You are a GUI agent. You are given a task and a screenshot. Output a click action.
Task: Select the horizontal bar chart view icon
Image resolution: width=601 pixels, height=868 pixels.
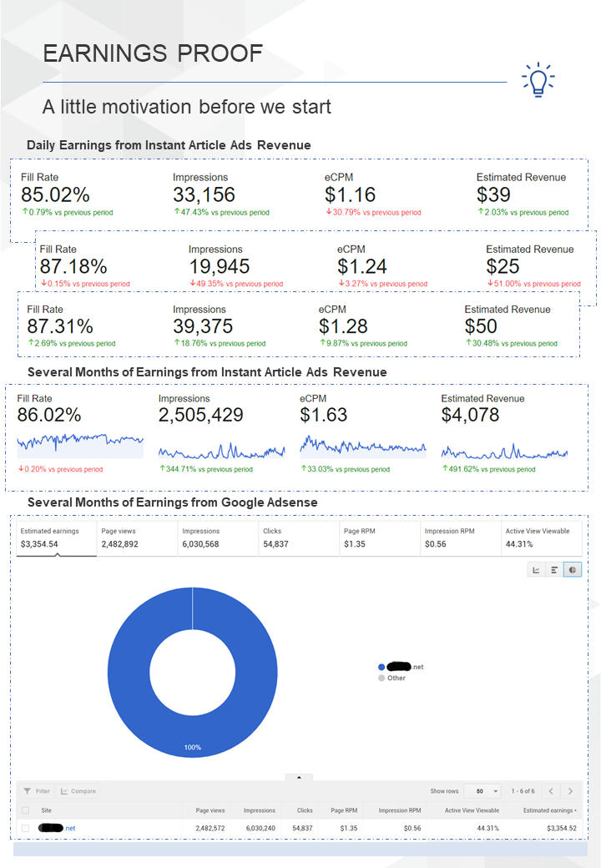[x=554, y=569]
